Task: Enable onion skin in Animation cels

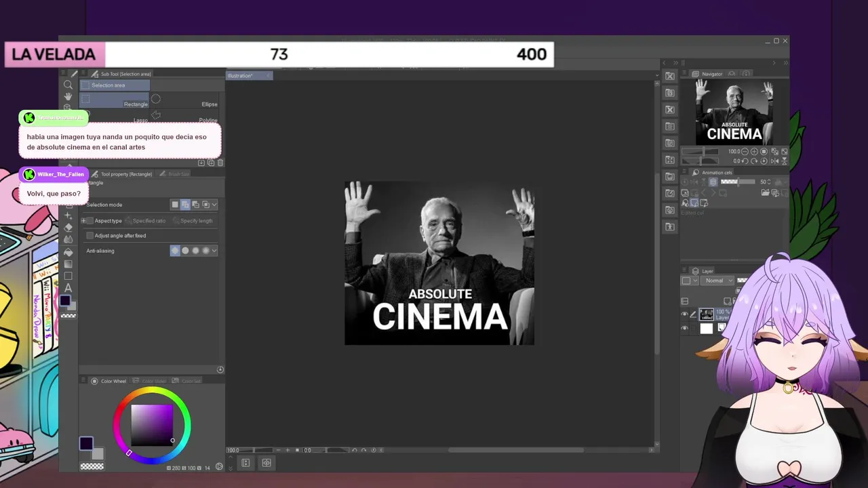Action: click(713, 182)
